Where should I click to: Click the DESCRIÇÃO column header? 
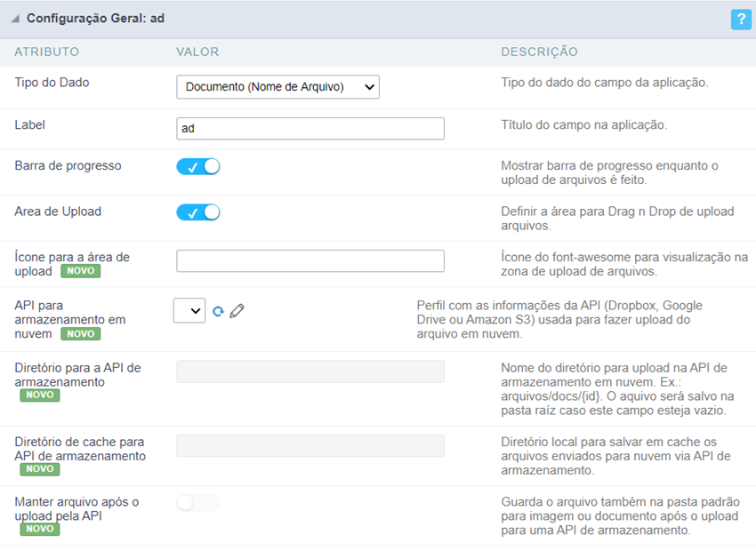click(539, 52)
